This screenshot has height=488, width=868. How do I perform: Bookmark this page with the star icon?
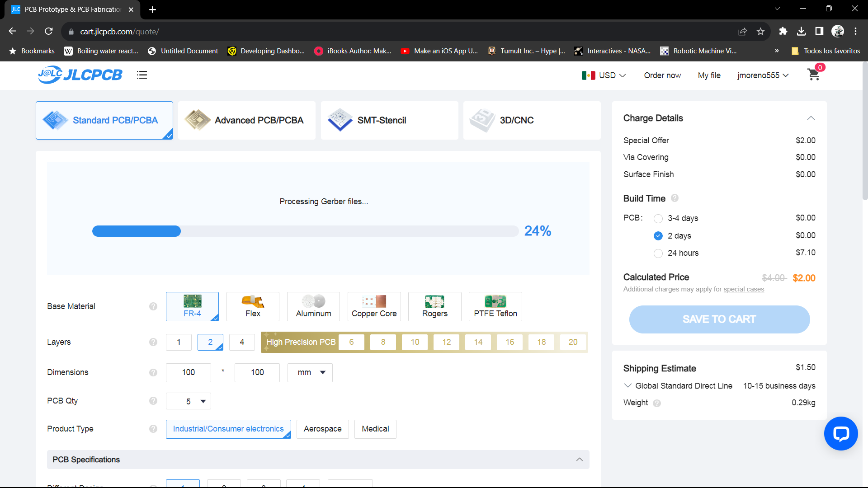pos(760,32)
